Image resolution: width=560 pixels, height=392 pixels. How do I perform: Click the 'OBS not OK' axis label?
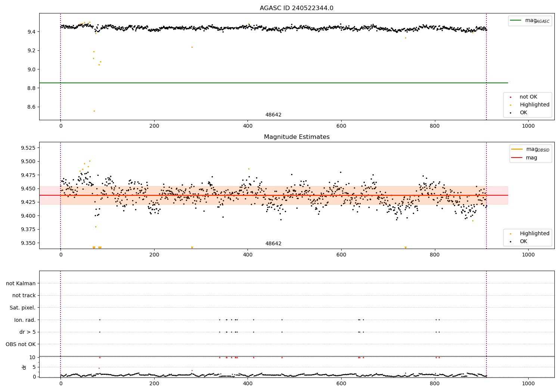[x=21, y=344]
